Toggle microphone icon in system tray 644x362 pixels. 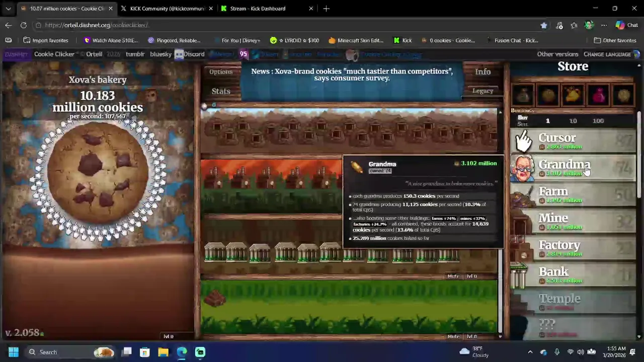tap(557, 352)
